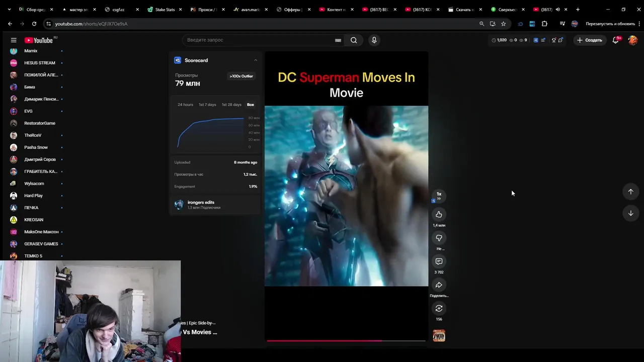Open the site info icon beside the URL

(x=48, y=24)
